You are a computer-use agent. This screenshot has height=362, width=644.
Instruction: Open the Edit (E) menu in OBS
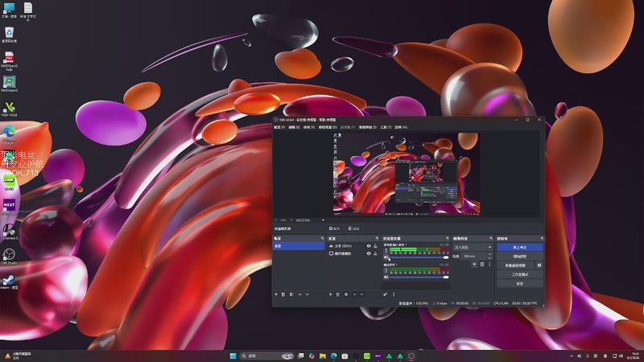point(294,127)
